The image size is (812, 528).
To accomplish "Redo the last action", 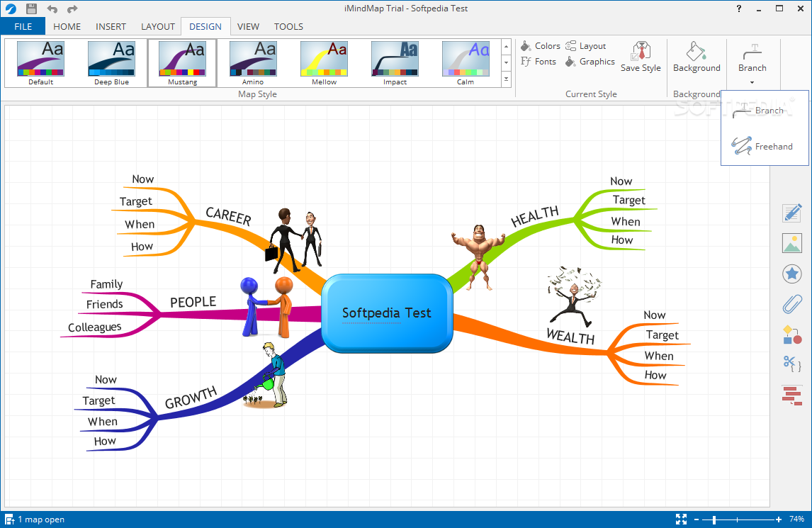I will (72, 9).
